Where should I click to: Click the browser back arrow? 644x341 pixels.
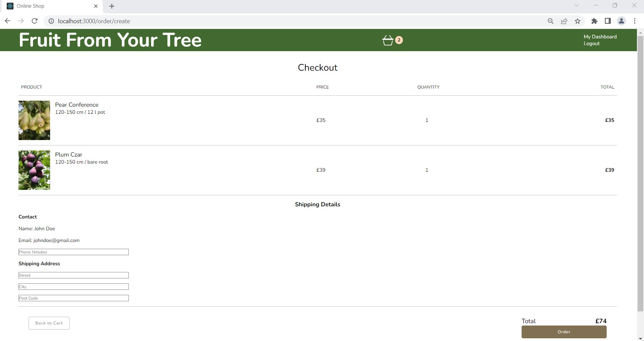point(7,21)
